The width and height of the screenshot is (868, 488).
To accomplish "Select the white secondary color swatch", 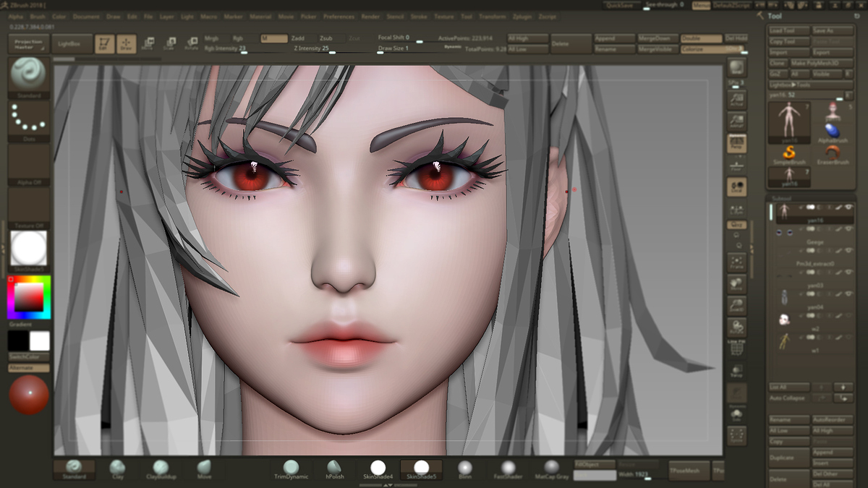I will point(40,341).
